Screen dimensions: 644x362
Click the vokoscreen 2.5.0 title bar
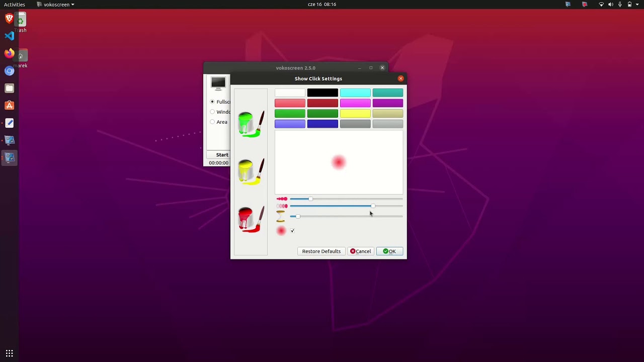click(x=295, y=68)
